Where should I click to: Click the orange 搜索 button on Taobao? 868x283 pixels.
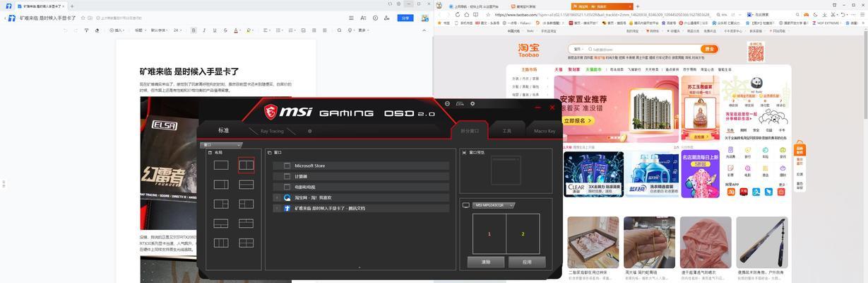[710, 50]
